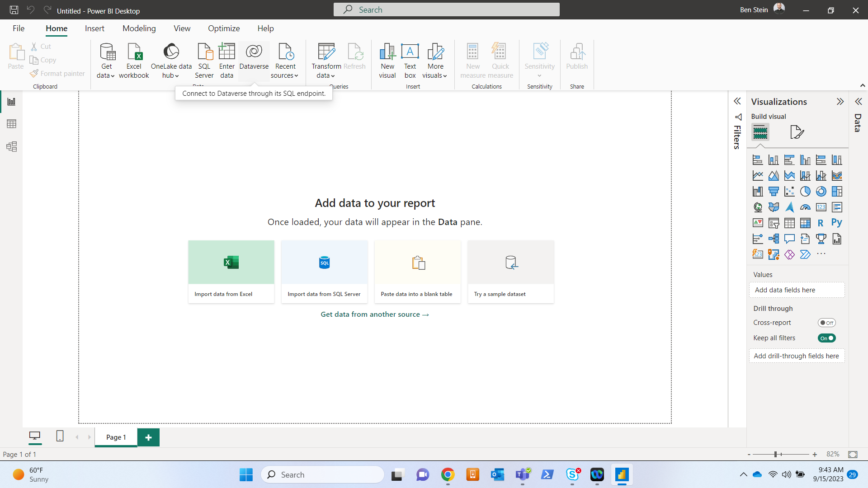
Task: Open the Format visual pane icon
Action: (797, 132)
